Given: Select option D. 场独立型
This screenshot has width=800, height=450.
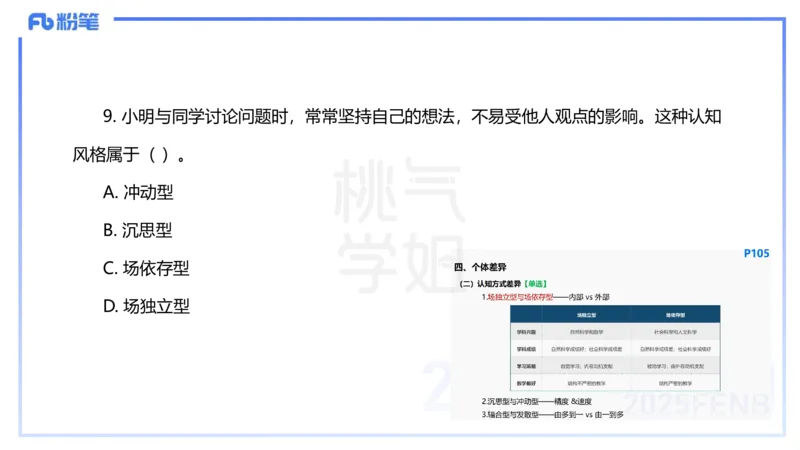Looking at the screenshot, I should click(x=146, y=306).
